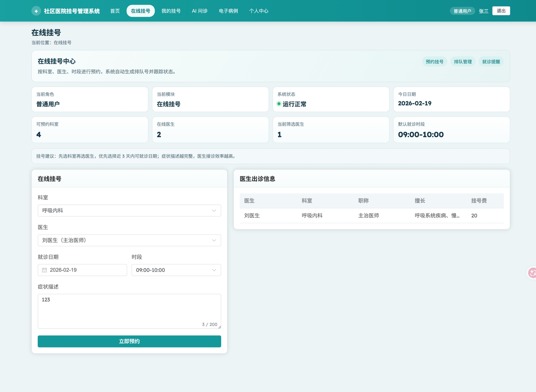The height and width of the screenshot is (392, 536).
Task: Open 我的挂号 navigation tab
Action: coord(171,11)
